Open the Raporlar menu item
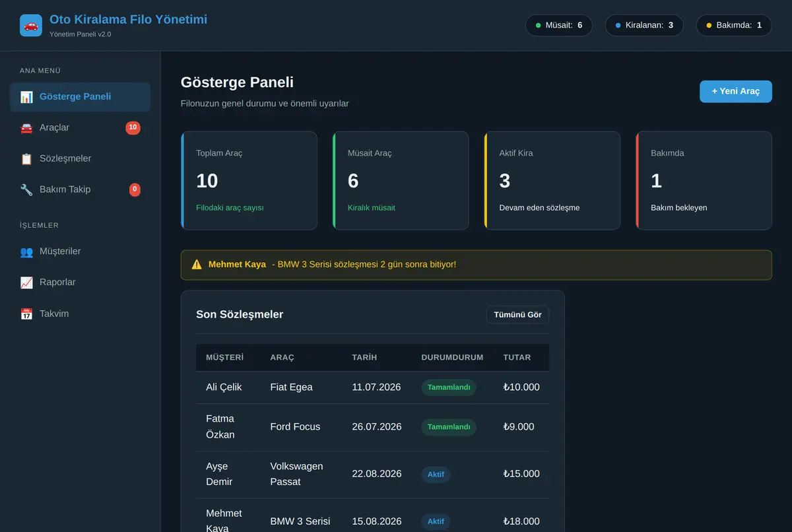This screenshot has height=532, width=792. [80, 283]
